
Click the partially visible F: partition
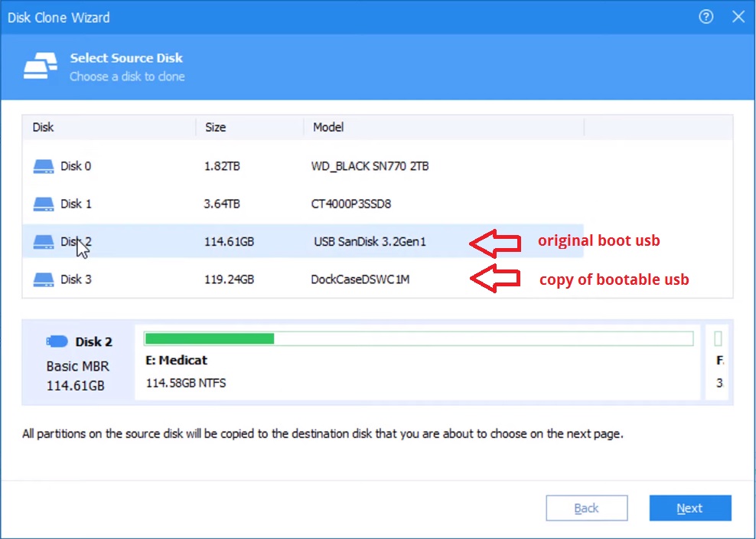pyautogui.click(x=719, y=360)
